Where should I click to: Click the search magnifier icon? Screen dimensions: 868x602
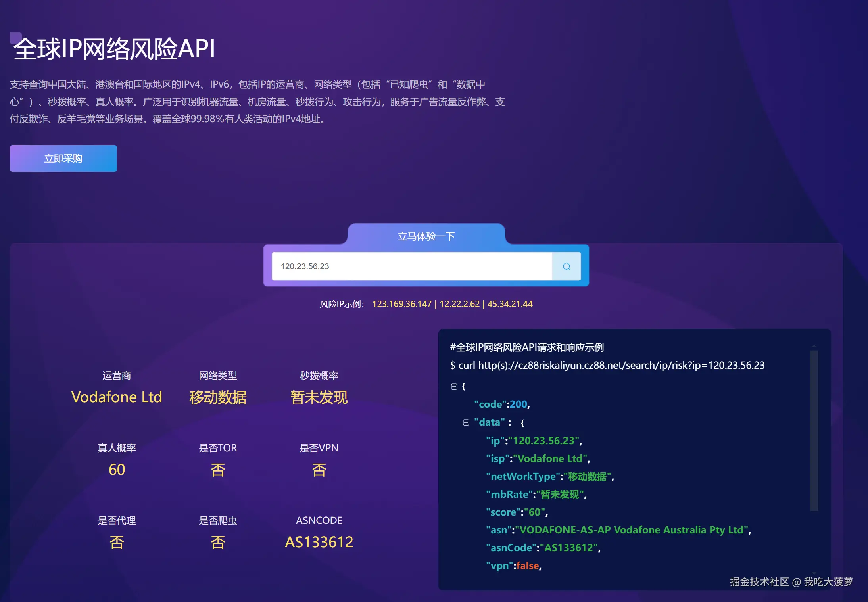566,266
